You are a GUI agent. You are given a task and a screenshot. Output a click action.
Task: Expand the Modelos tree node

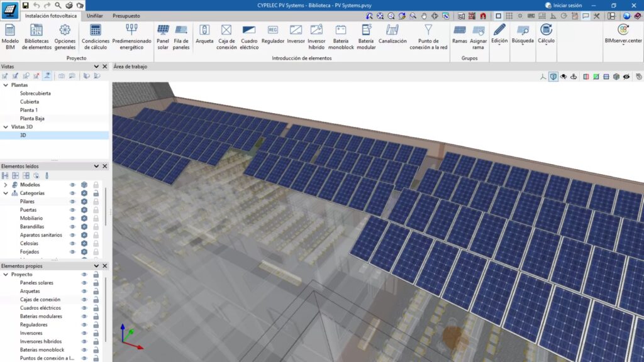click(x=5, y=185)
